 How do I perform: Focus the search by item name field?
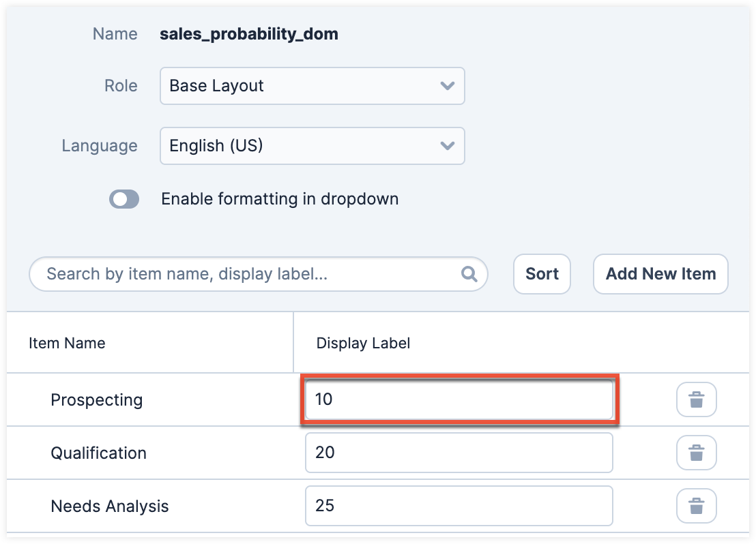[252, 274]
